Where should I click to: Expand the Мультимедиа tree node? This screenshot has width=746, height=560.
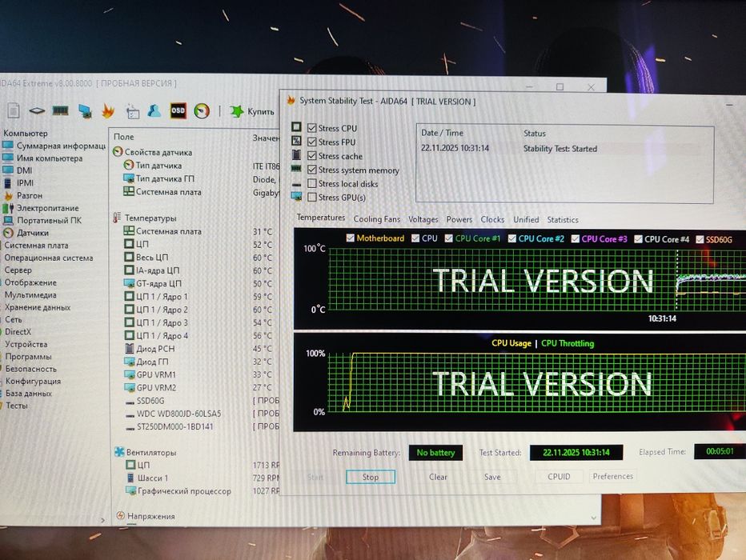point(30,294)
